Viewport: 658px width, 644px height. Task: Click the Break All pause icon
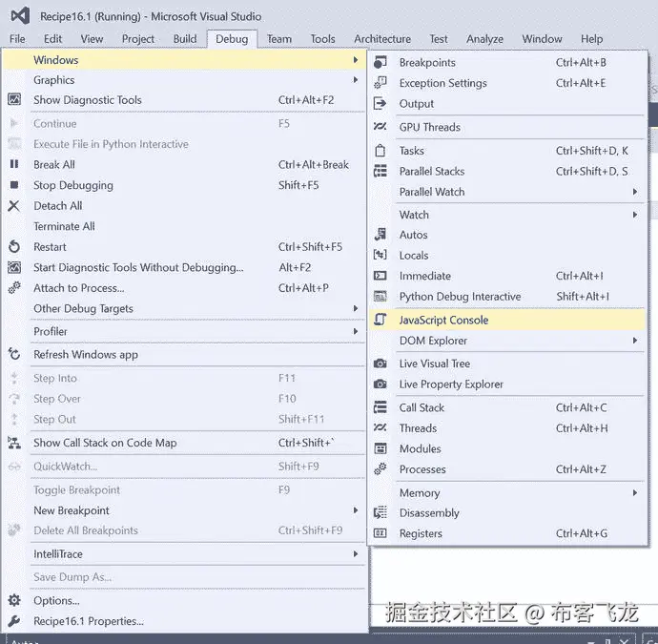14,164
